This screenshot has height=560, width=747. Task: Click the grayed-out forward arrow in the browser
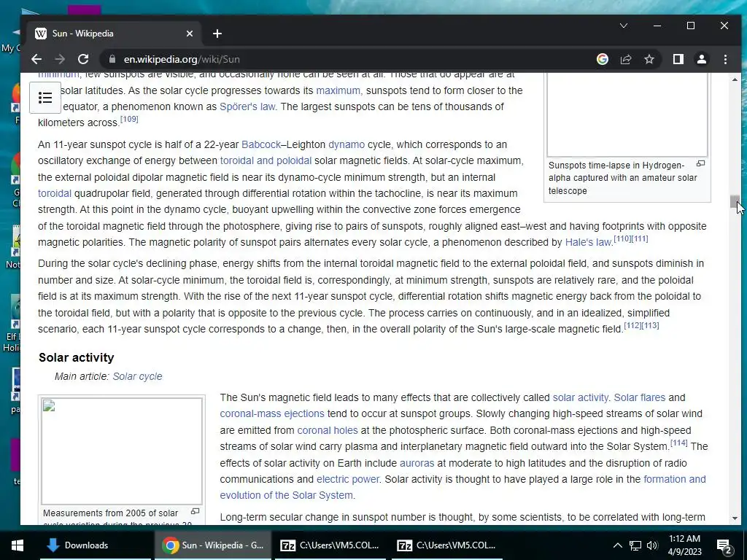coord(60,59)
